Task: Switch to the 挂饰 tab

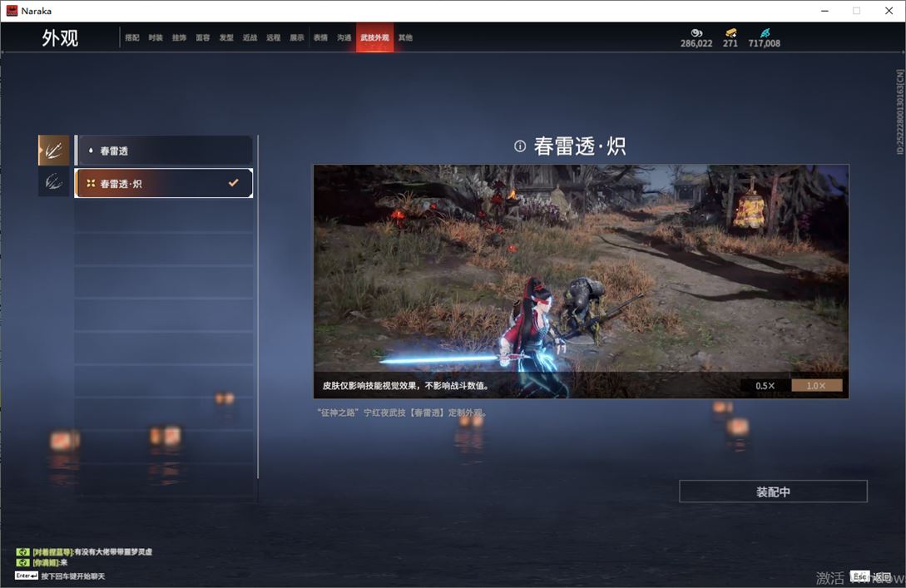Action: pos(179,37)
